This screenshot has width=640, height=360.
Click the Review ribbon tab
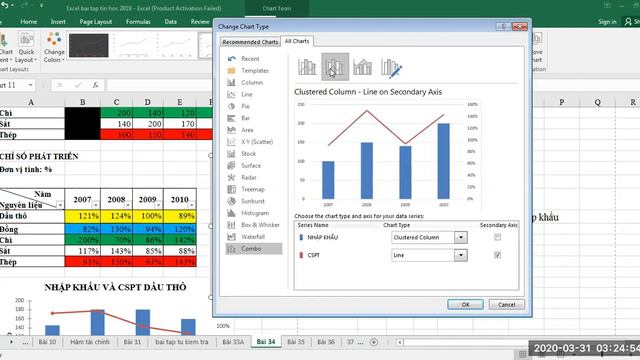tap(200, 22)
